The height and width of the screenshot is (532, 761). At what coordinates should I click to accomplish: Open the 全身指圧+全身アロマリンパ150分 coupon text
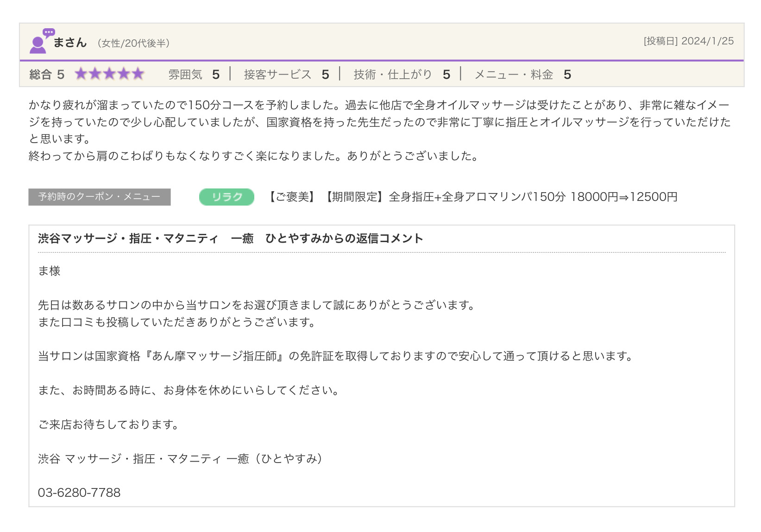click(x=473, y=197)
